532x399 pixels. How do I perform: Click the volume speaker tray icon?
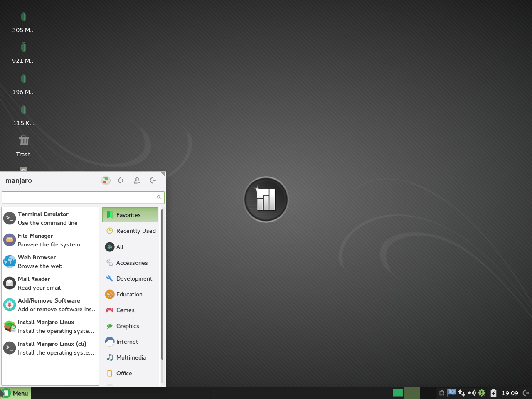472,393
